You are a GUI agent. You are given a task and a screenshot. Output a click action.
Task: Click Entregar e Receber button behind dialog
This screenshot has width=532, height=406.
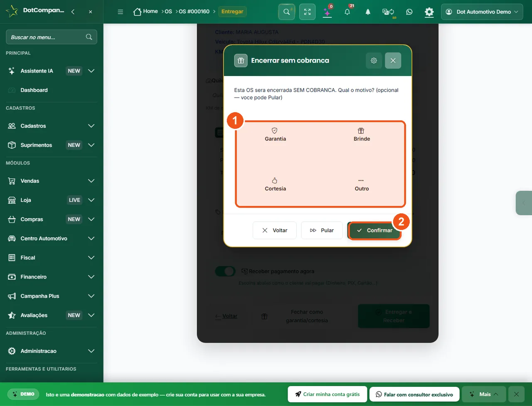[394, 316]
